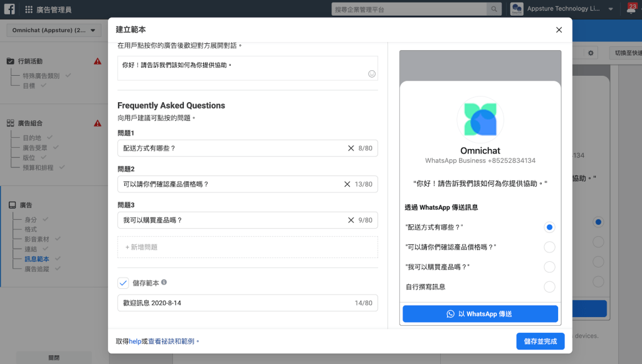Select the 自行撰寫訊息 radio option

pyautogui.click(x=549, y=287)
